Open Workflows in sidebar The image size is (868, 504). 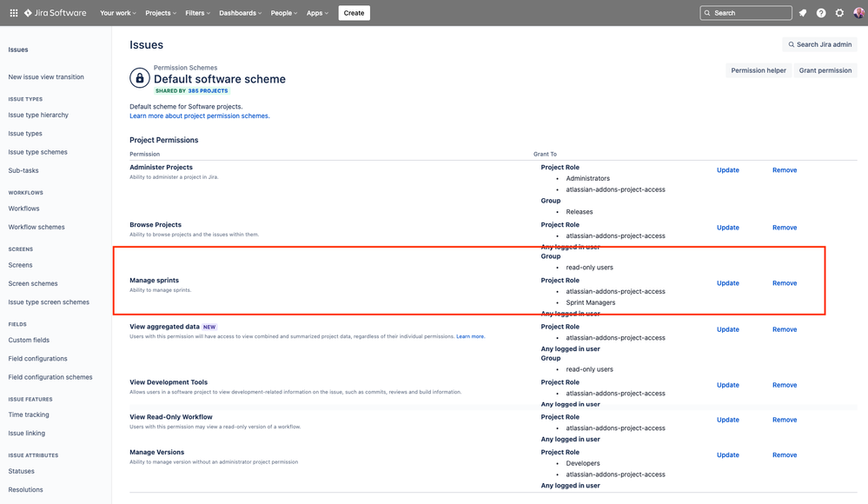click(x=23, y=209)
